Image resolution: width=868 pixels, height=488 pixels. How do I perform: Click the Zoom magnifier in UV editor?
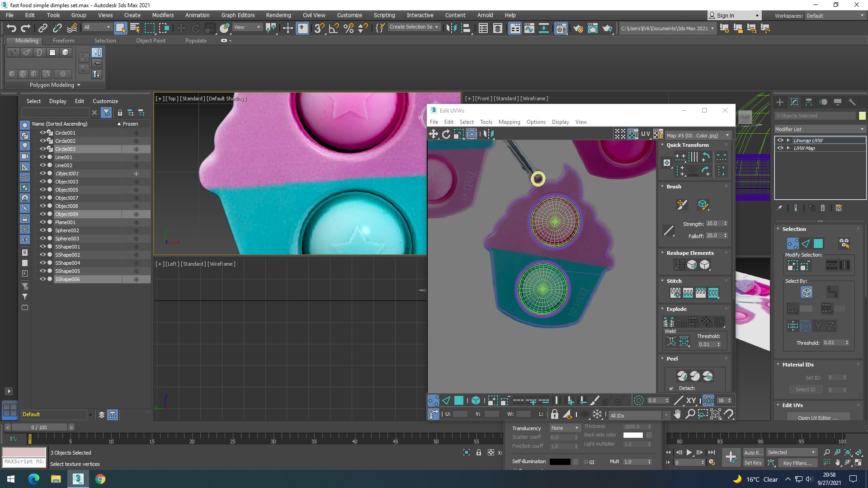pos(690,414)
